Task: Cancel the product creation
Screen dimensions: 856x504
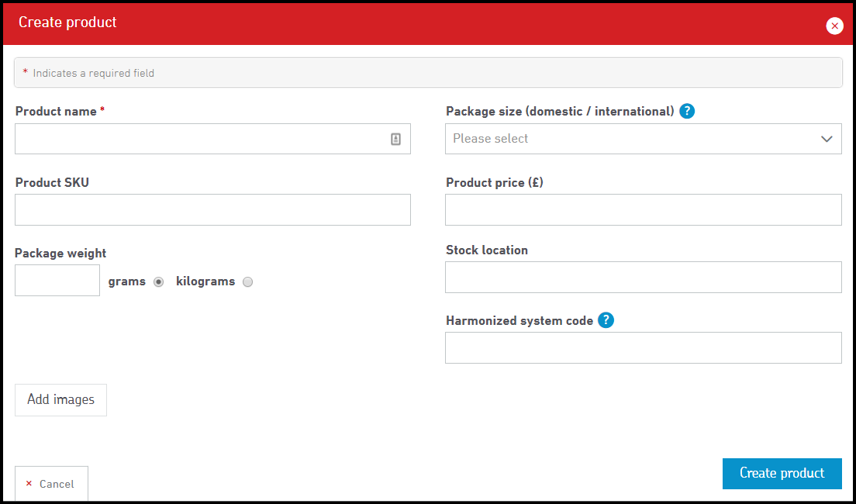Action: tap(51, 484)
